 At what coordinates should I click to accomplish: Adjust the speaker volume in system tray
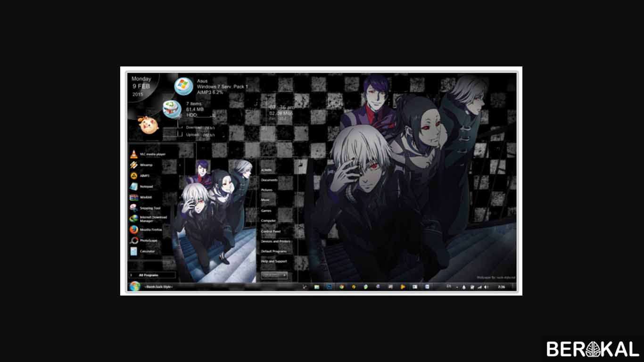(485, 286)
